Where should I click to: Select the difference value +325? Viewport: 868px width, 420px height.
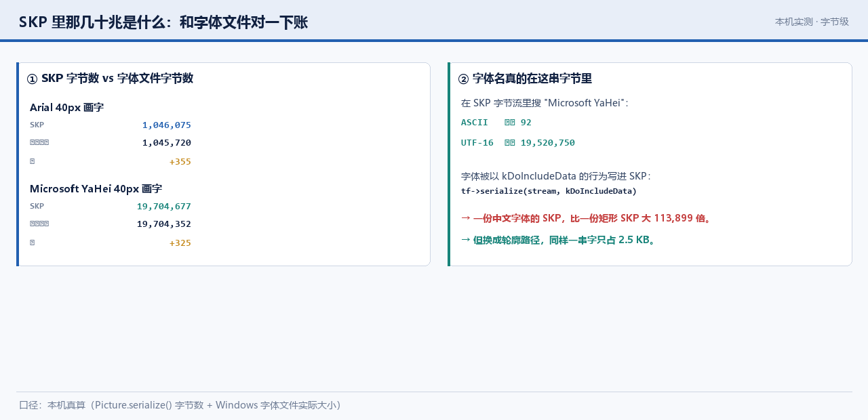coord(180,243)
